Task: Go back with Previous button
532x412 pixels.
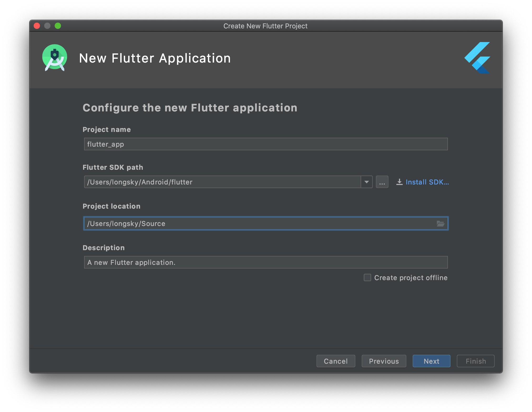Action: [x=384, y=361]
